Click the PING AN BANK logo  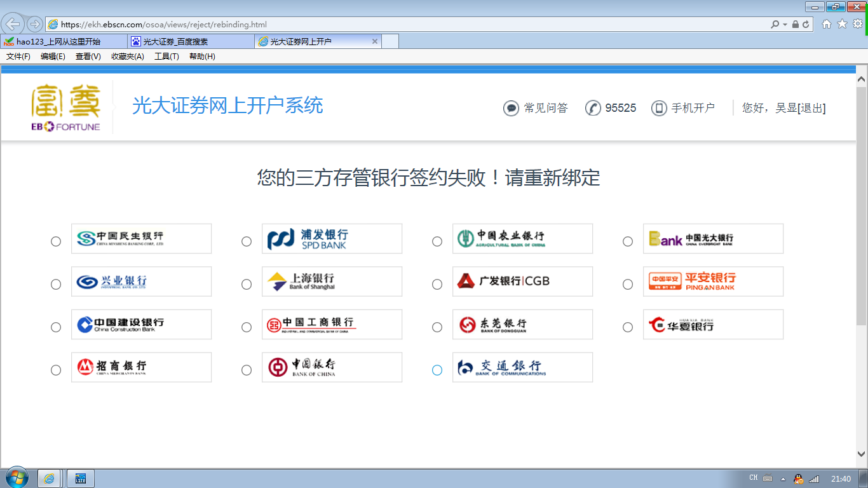[713, 281]
